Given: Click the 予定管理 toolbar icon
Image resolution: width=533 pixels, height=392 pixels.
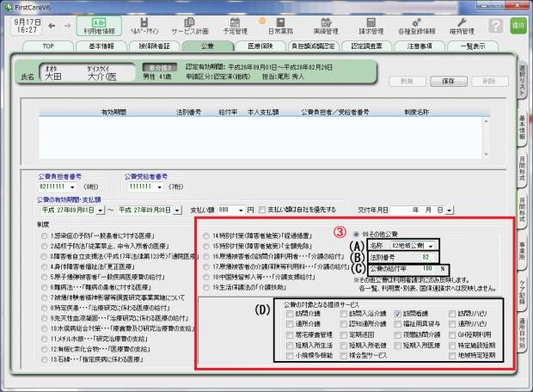Looking at the screenshot, I should [x=235, y=26].
